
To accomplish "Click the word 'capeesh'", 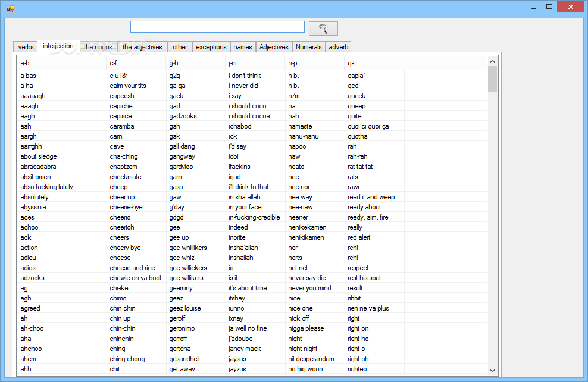I will (122, 96).
